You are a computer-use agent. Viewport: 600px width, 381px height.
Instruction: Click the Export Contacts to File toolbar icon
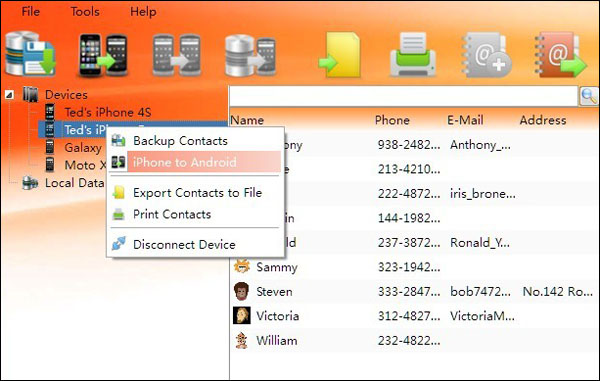tap(340, 55)
